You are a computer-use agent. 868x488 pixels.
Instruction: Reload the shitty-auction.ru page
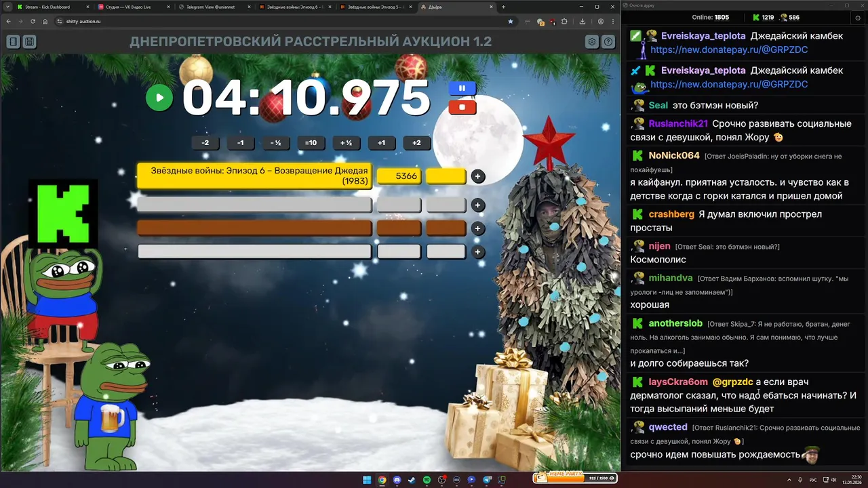coord(33,21)
